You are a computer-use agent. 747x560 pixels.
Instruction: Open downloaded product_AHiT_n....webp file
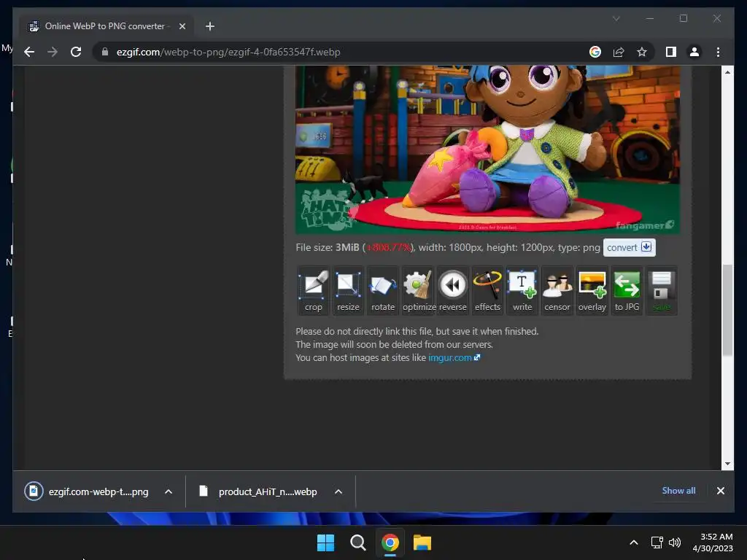(258, 491)
